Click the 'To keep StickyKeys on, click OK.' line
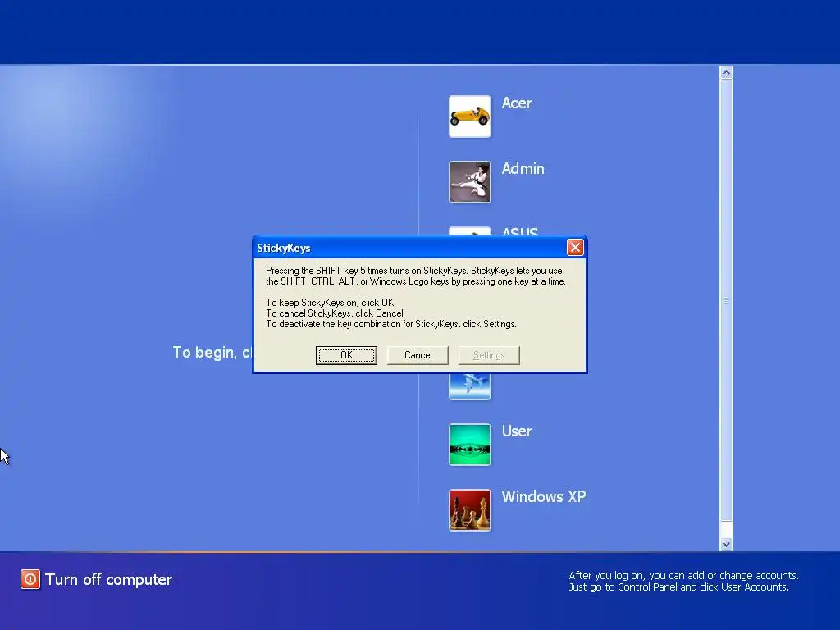 pos(331,303)
